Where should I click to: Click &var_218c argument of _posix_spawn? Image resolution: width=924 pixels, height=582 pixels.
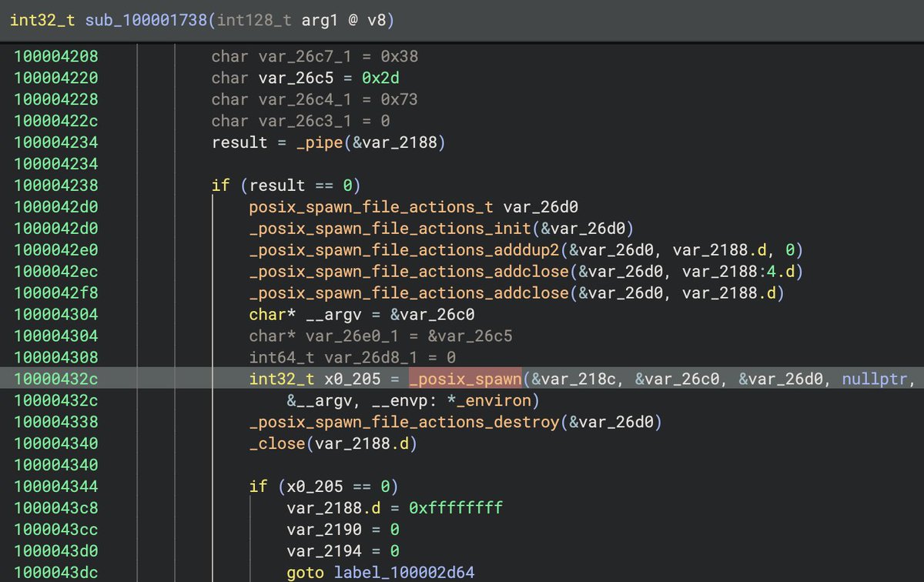[574, 380]
